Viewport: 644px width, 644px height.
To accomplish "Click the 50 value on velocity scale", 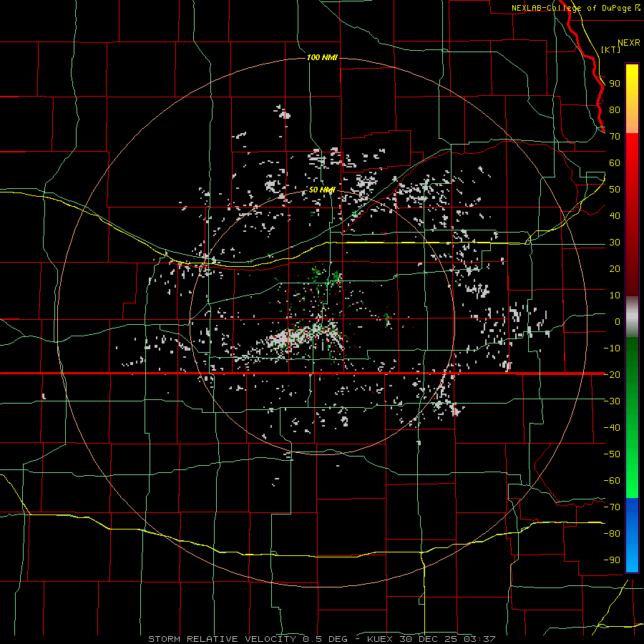I will 615,190.
